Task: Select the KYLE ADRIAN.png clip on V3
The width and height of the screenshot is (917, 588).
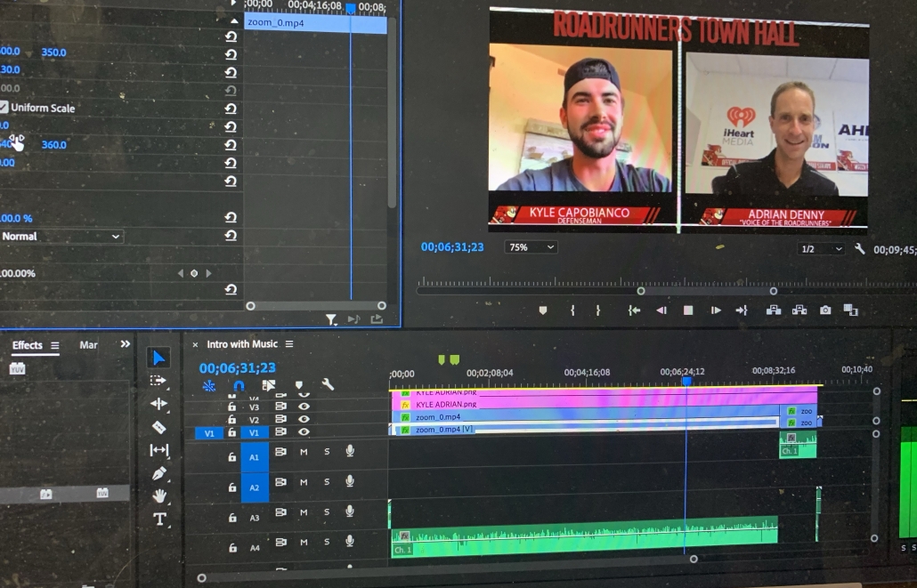Action: 603,404
